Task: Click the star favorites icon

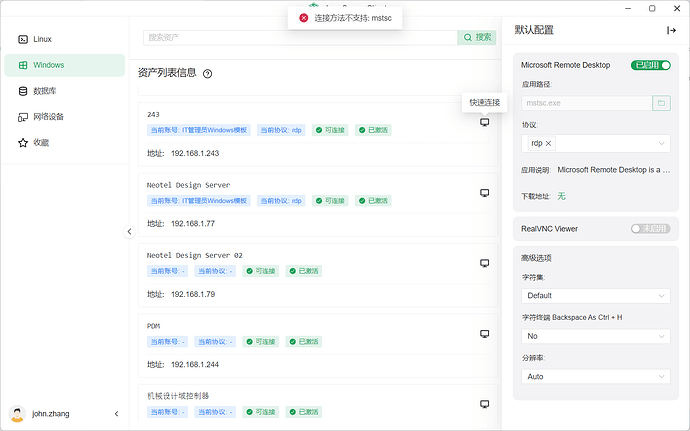Action: click(23, 143)
